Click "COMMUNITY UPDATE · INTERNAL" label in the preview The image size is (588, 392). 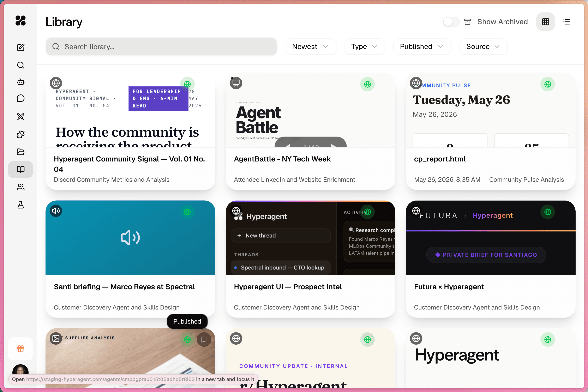[x=293, y=366]
